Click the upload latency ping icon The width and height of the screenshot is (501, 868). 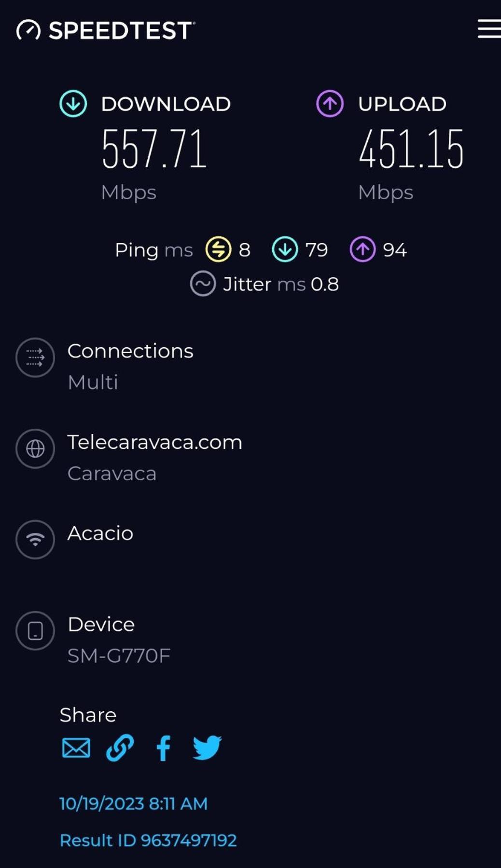point(362,249)
